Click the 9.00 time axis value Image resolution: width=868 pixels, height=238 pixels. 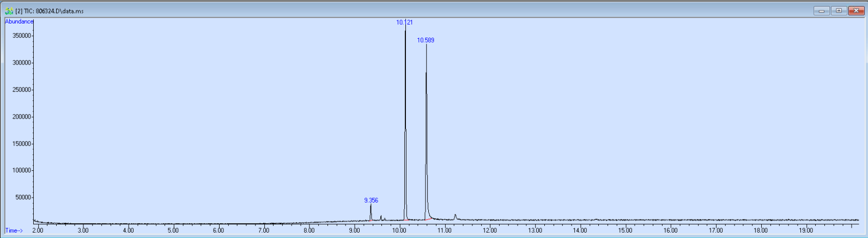[x=354, y=230]
